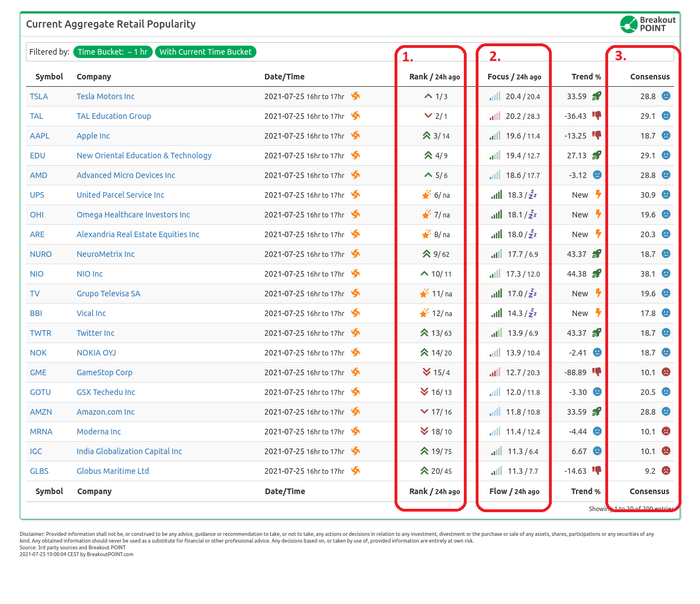Click the neutral face trend icon in AMD row
Viewport: 700px width, 604px height.
pyautogui.click(x=597, y=175)
